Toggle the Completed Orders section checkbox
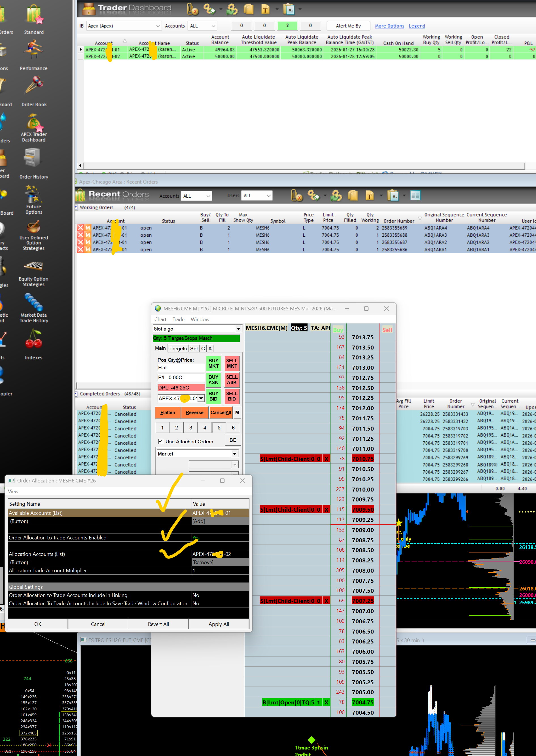The image size is (536, 756). tap(76, 394)
